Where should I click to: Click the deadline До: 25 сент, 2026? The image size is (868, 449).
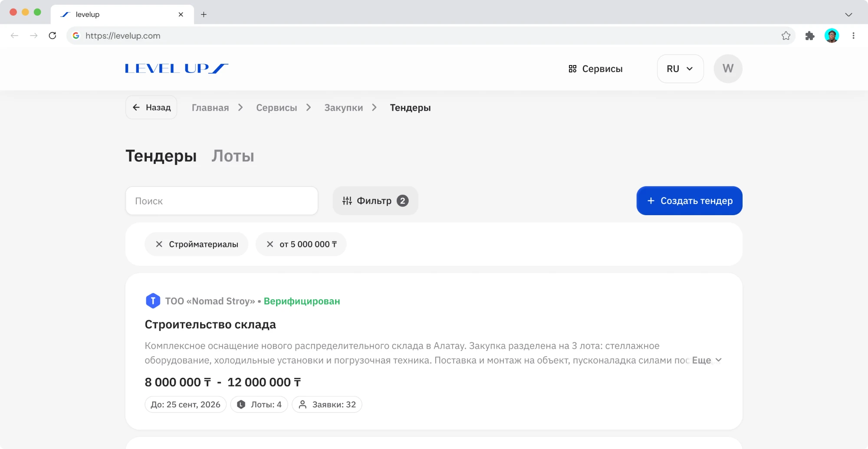click(185, 404)
